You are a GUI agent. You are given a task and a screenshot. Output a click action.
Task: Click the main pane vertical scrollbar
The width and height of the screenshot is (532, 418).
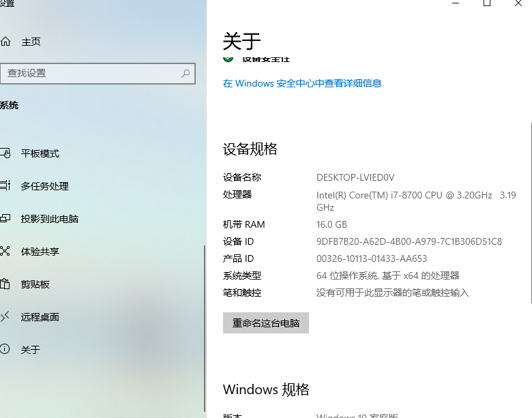click(x=531, y=213)
